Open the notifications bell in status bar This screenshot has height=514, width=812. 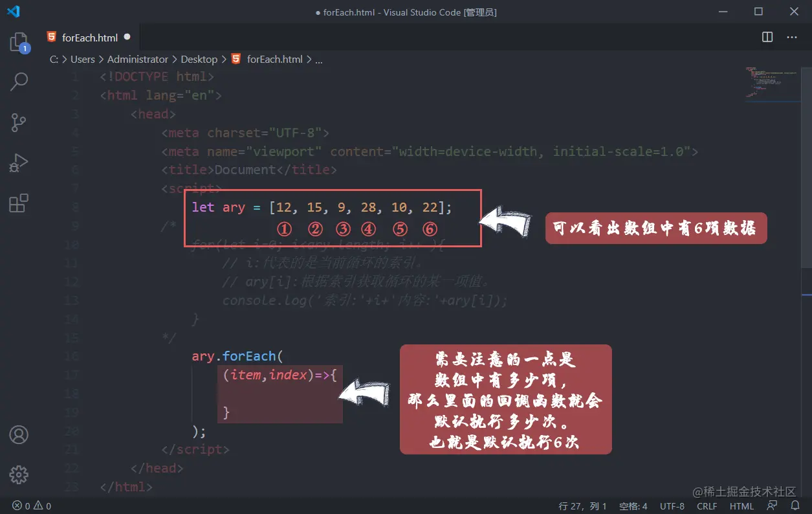[x=795, y=506]
